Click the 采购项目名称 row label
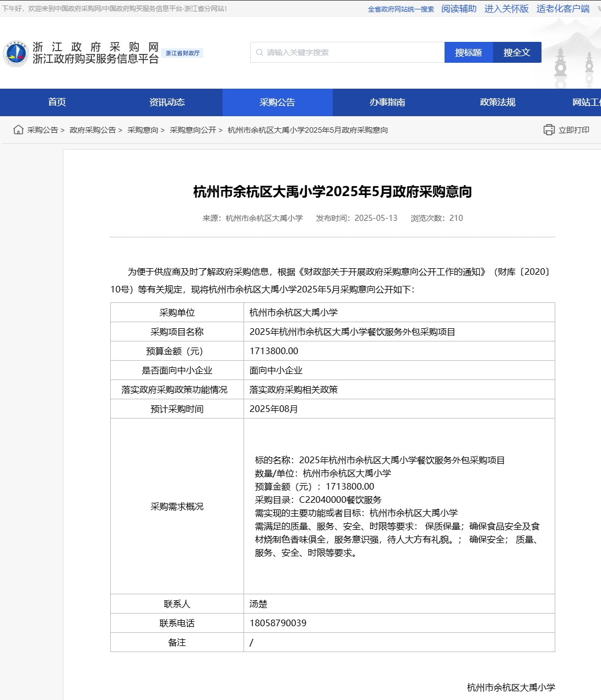 point(177,332)
